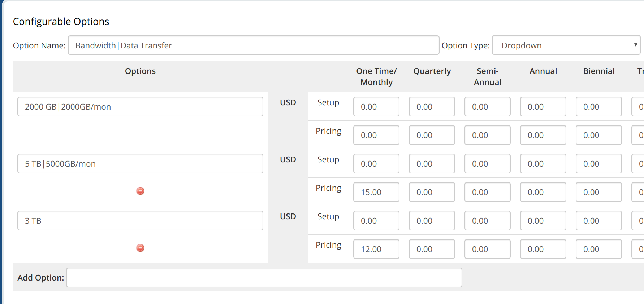Click the Biennial column header
This screenshot has height=304, width=644.
click(x=599, y=71)
